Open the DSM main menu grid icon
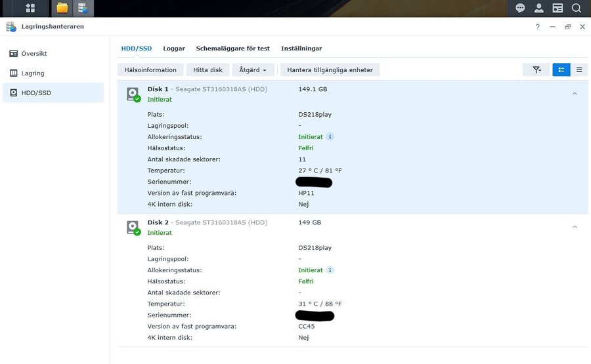 pos(30,8)
